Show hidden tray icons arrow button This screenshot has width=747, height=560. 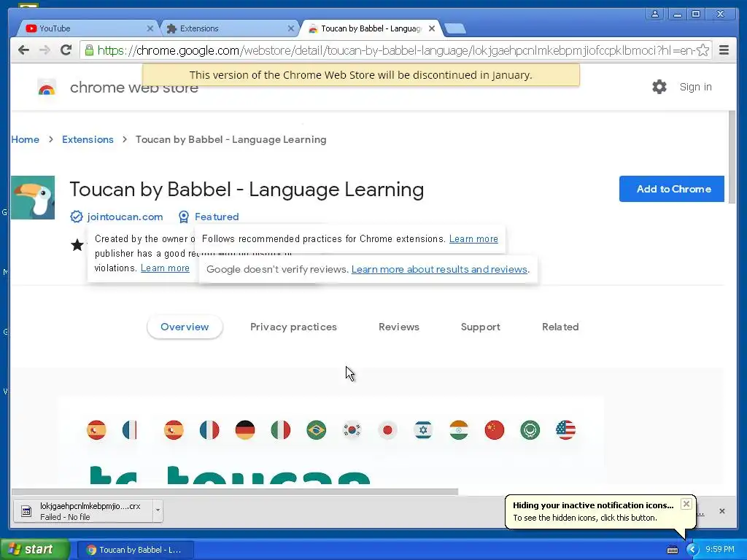(692, 550)
